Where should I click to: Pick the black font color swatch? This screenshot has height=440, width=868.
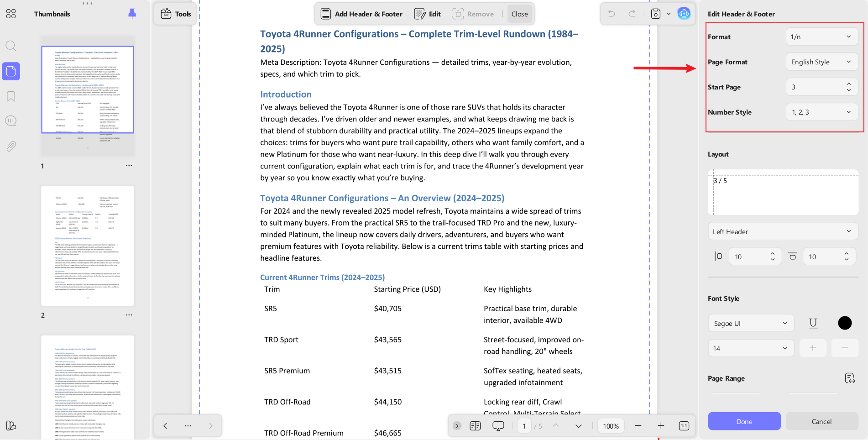point(845,323)
